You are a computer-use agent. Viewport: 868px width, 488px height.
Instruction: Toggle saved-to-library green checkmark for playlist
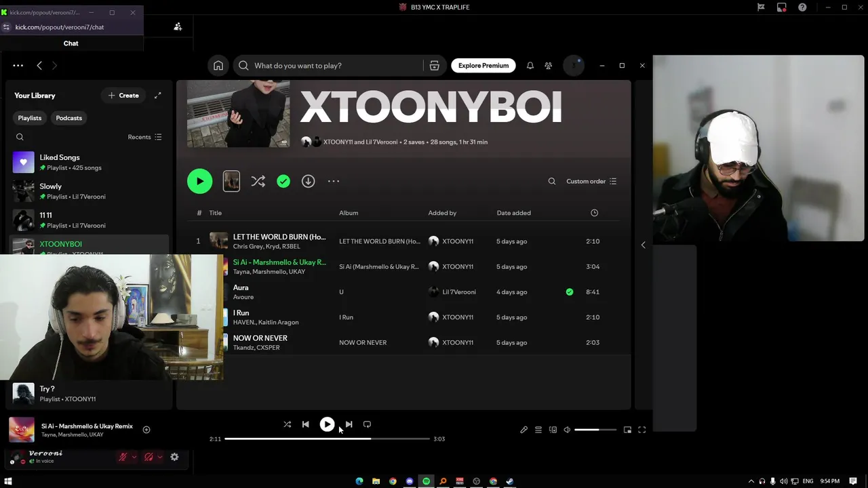283,181
